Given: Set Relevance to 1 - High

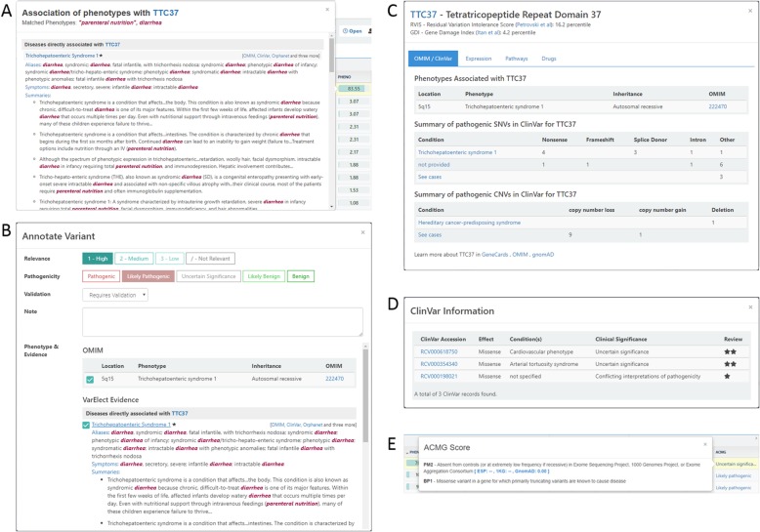Looking at the screenshot, I should [103, 259].
